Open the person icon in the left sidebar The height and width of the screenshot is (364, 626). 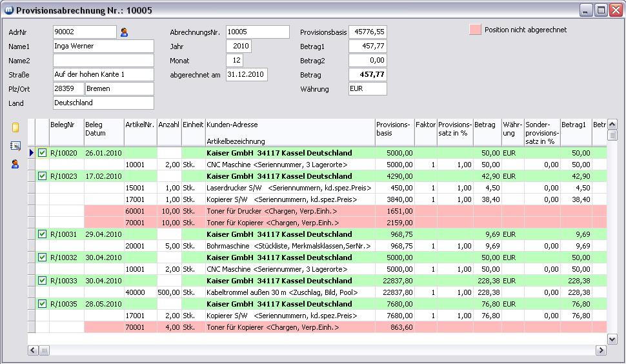(x=15, y=164)
